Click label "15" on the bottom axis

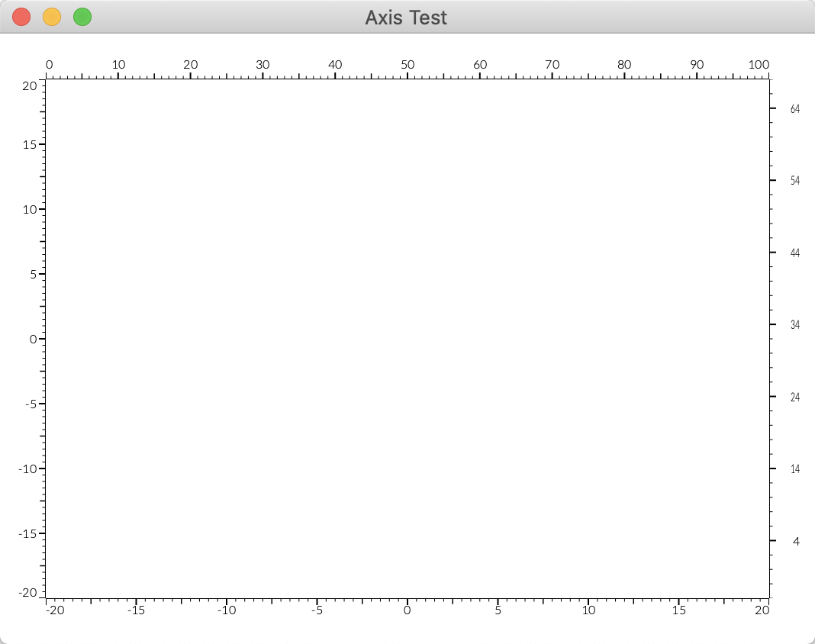pyautogui.click(x=679, y=610)
